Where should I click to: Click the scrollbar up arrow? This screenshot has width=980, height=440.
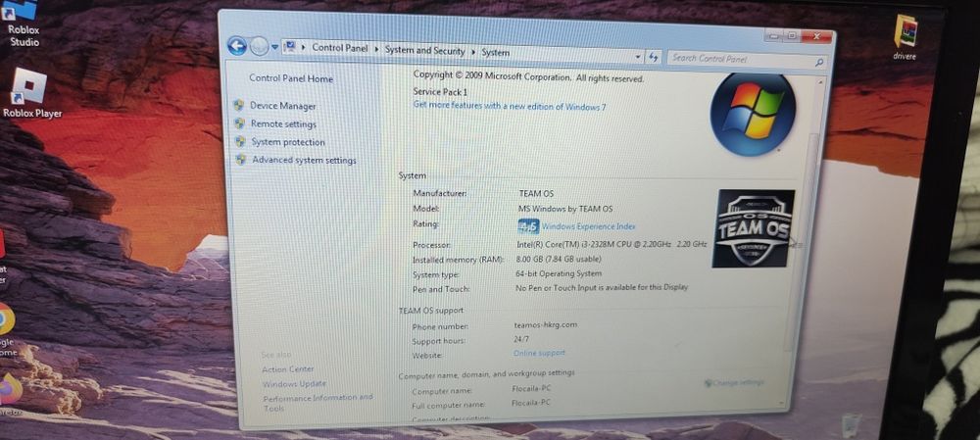tap(821, 82)
